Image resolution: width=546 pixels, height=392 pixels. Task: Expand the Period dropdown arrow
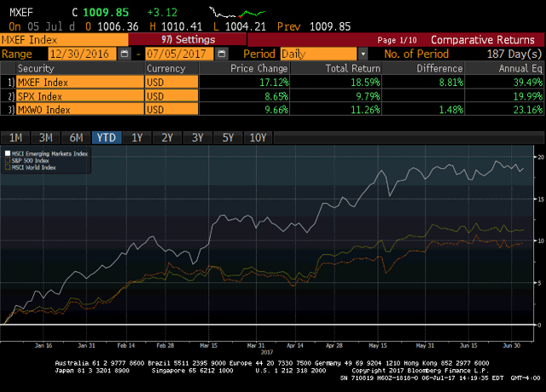(x=363, y=54)
